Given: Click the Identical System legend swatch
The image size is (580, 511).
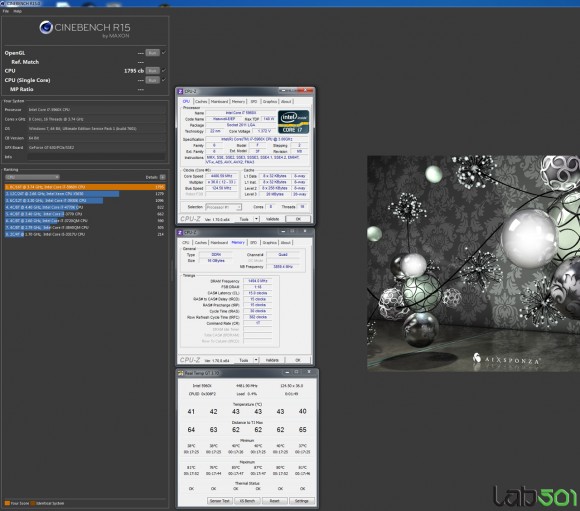Looking at the screenshot, I should [33, 503].
